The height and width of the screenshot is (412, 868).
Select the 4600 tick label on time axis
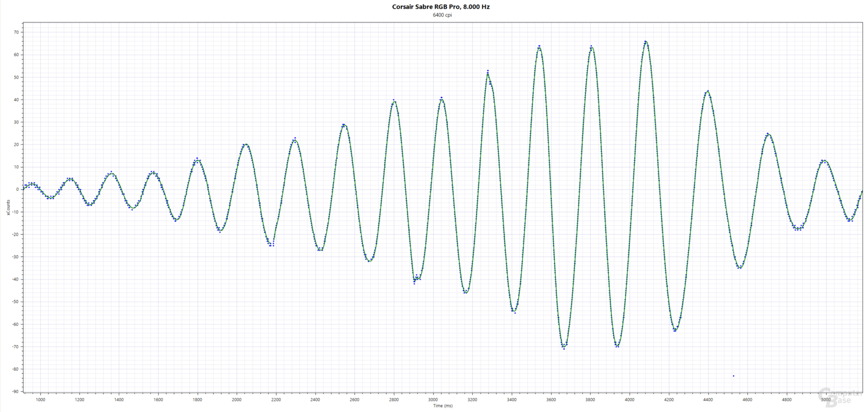[x=747, y=399]
